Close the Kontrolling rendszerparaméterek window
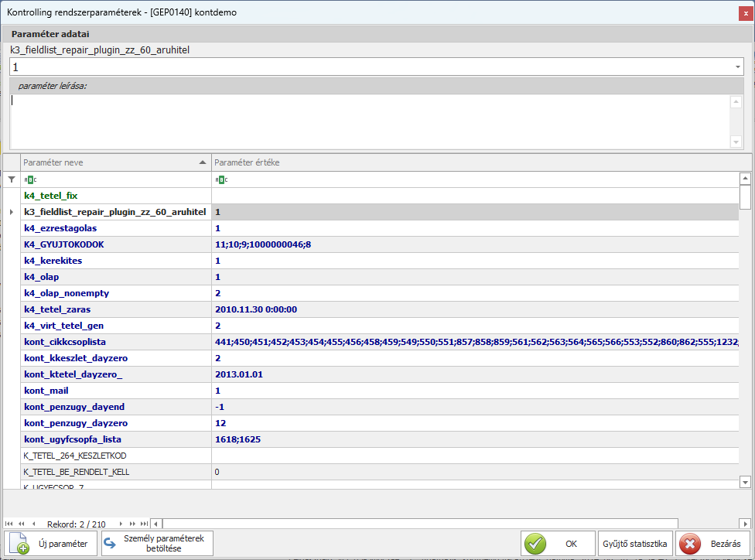This screenshot has width=755, height=560. pos(746,12)
